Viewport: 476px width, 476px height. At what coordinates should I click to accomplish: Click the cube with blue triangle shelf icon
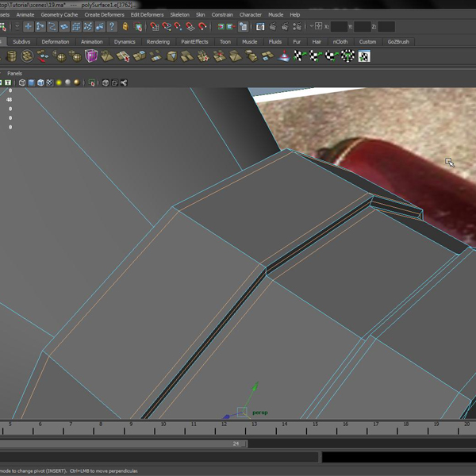pyautogui.click(x=171, y=56)
